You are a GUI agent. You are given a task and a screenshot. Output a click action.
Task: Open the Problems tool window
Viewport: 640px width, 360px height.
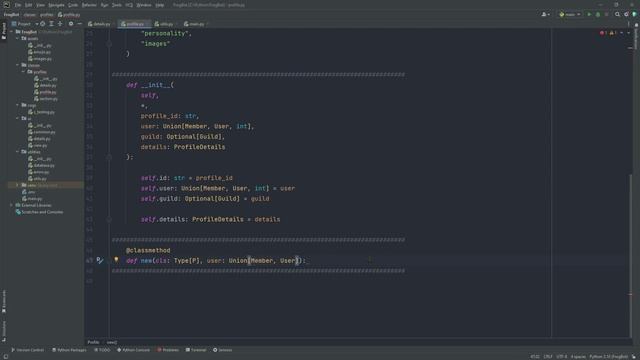click(x=168, y=350)
